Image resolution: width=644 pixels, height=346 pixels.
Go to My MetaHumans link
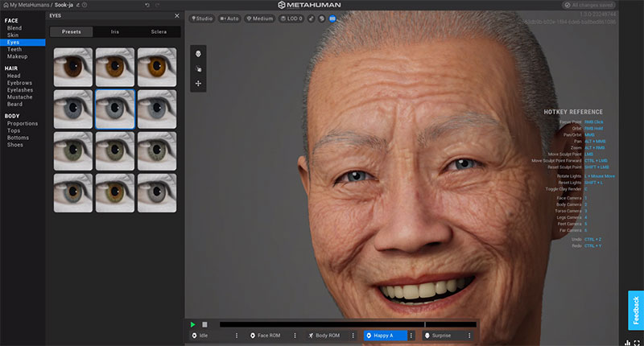29,5
